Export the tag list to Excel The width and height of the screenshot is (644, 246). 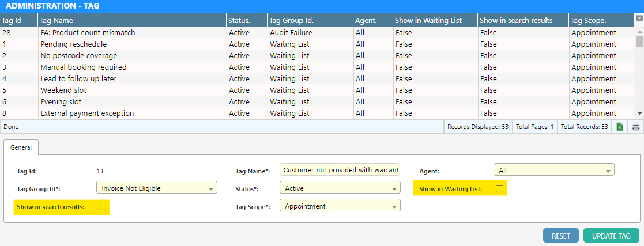tap(620, 127)
